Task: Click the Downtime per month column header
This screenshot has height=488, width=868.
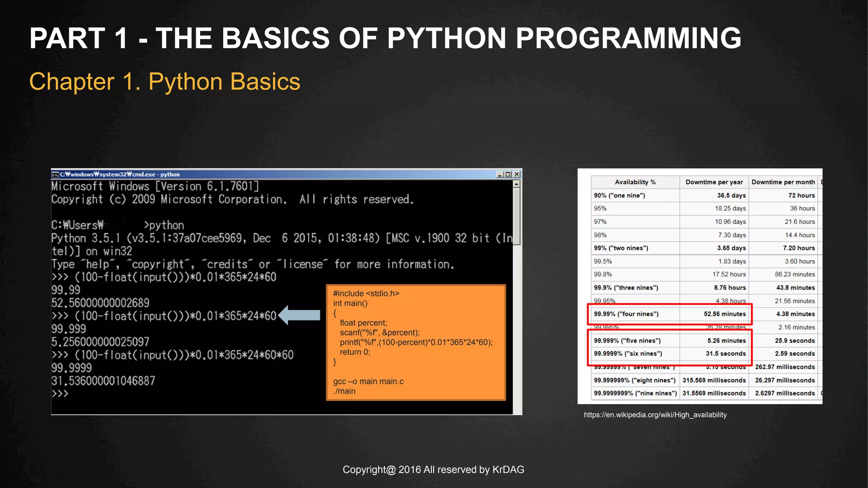Action: [783, 182]
